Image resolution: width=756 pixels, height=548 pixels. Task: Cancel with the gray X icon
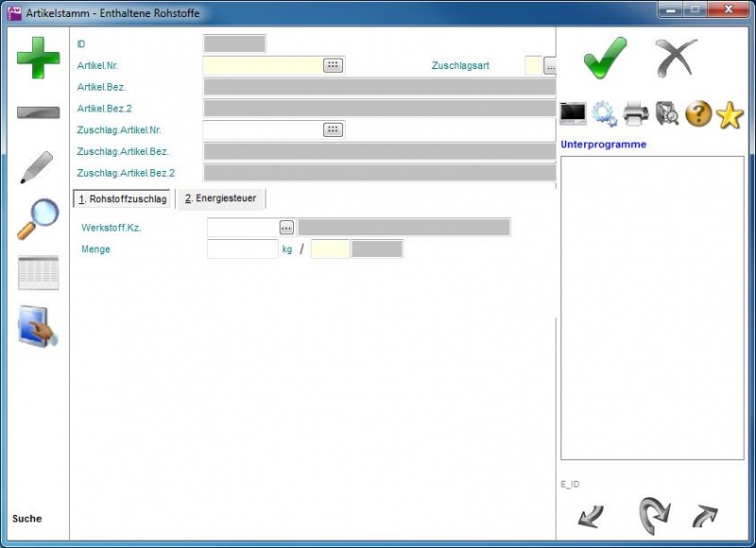tap(676, 59)
